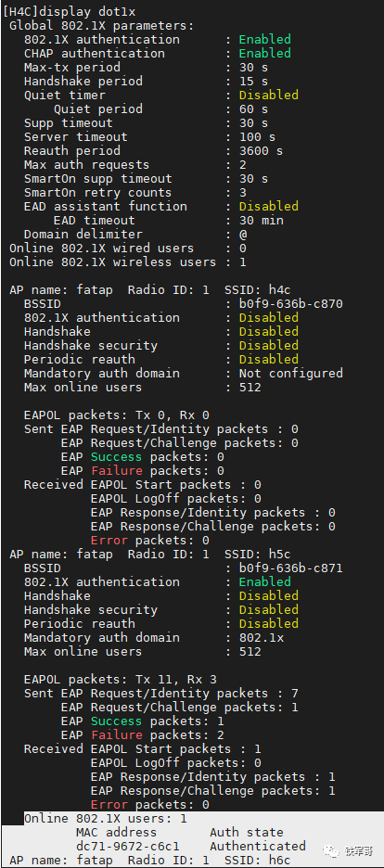This screenshot has height=868, width=384.
Task: Select the Quiet timer Disabled value
Action: click(x=268, y=95)
